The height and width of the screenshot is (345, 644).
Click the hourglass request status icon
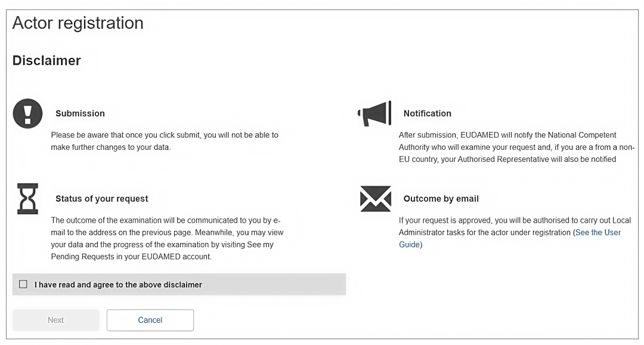coord(27,199)
